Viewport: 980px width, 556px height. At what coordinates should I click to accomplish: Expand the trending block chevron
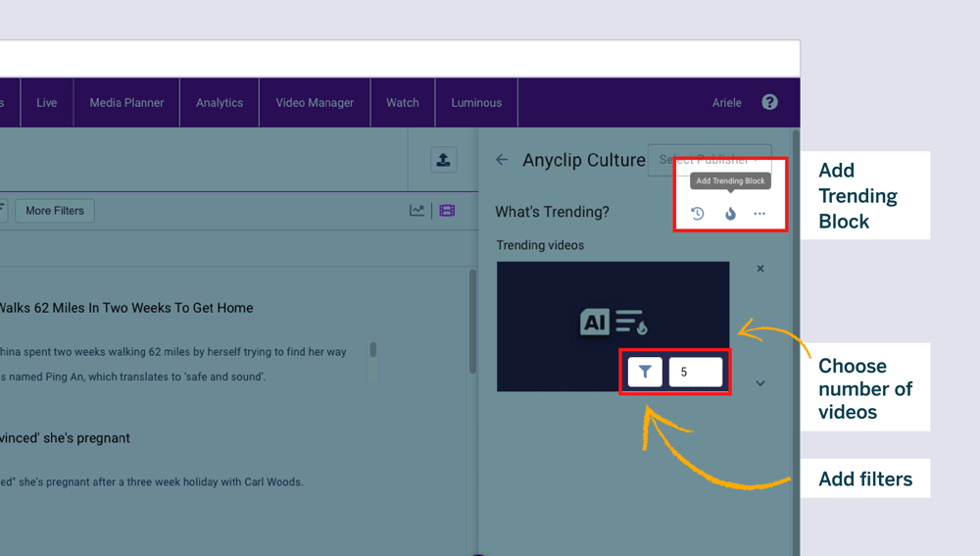tap(760, 383)
